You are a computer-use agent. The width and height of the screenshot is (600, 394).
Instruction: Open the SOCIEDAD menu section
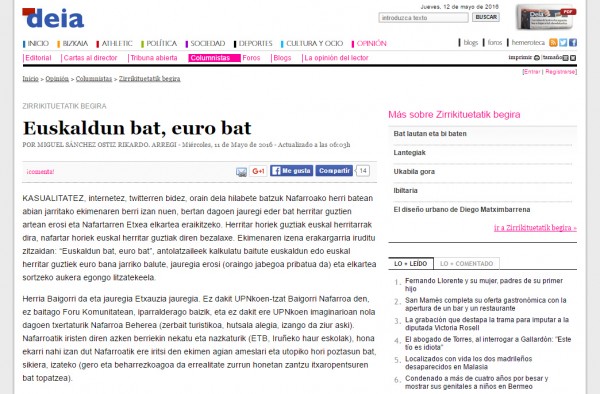(208, 44)
